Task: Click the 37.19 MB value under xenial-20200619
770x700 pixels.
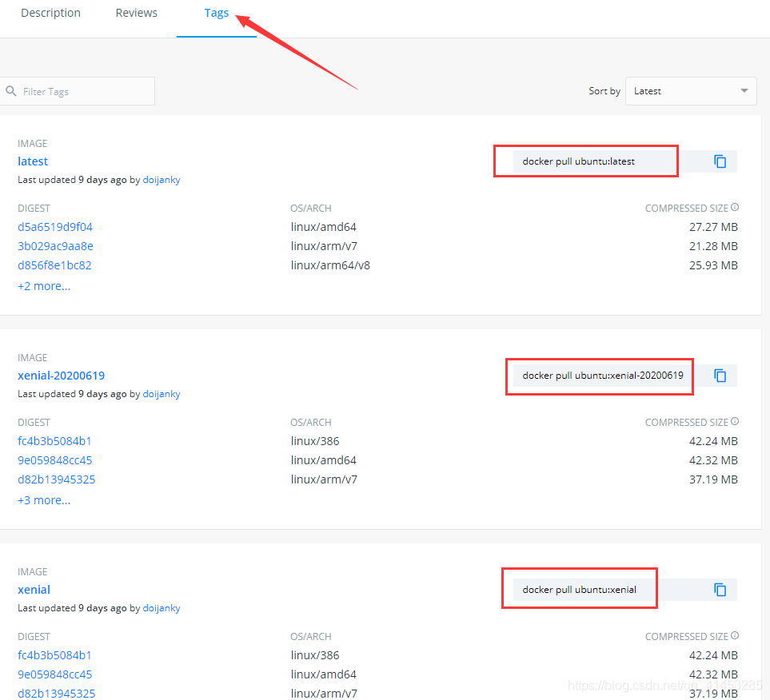Action: [713, 479]
